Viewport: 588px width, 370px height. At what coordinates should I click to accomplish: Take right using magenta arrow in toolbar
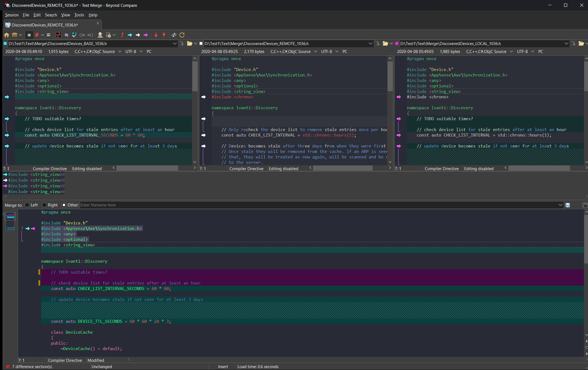coord(146,35)
